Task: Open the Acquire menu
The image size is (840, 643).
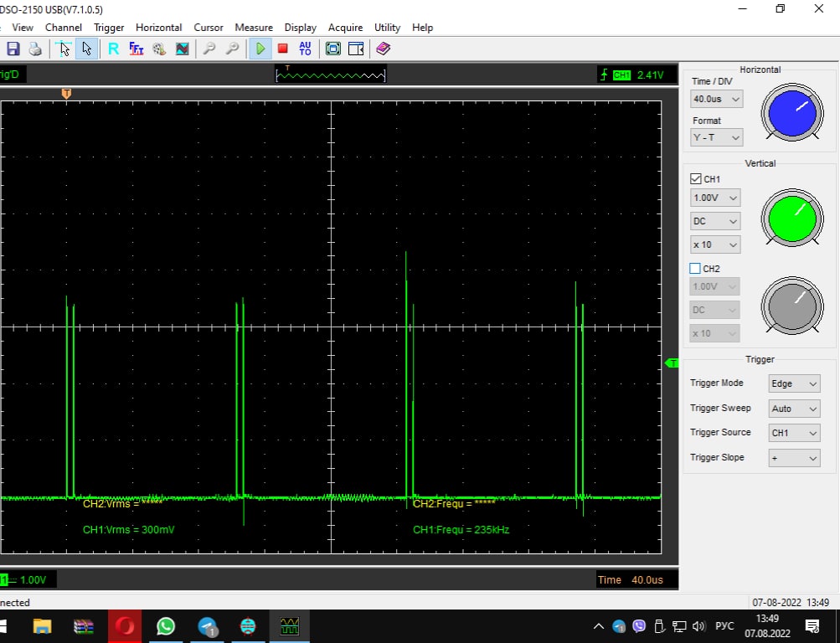Action: point(346,28)
